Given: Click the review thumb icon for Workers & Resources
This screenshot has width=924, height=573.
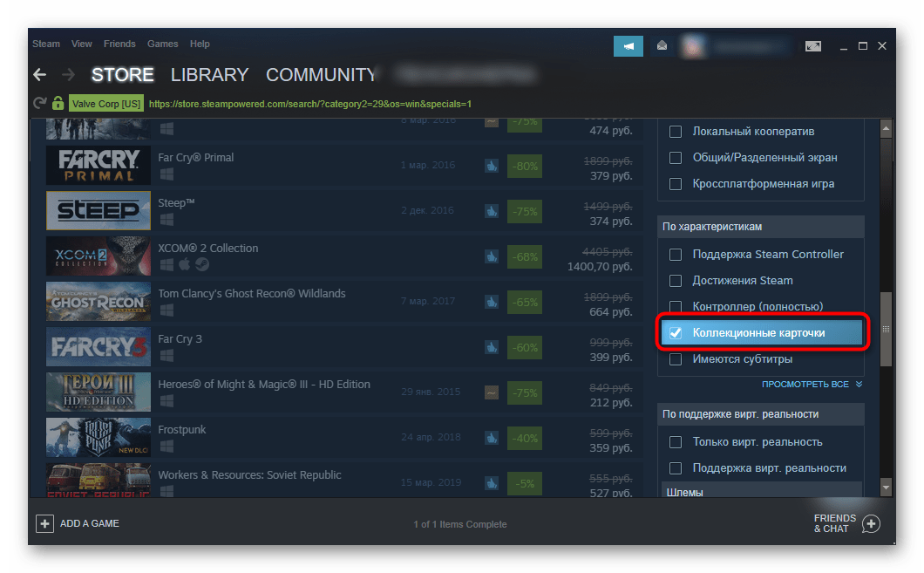Looking at the screenshot, I should pyautogui.click(x=492, y=483).
